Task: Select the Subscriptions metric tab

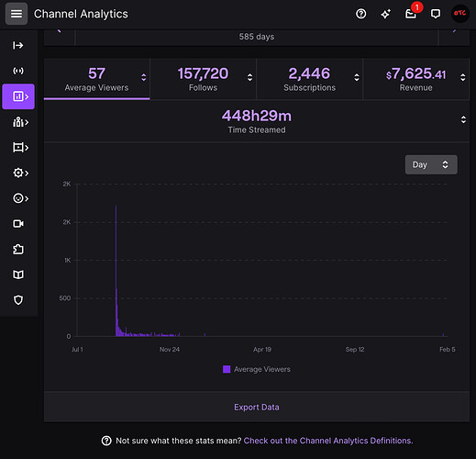Action: tap(309, 79)
